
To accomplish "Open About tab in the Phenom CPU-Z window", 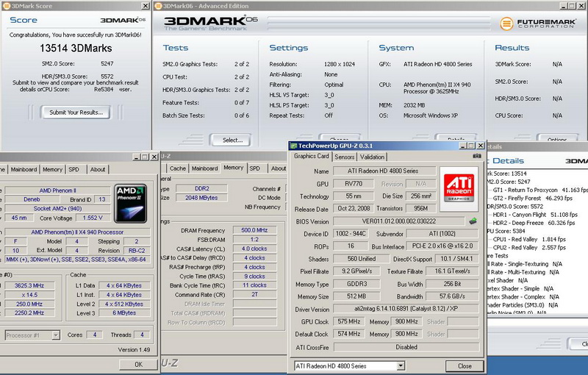I will click(98, 170).
